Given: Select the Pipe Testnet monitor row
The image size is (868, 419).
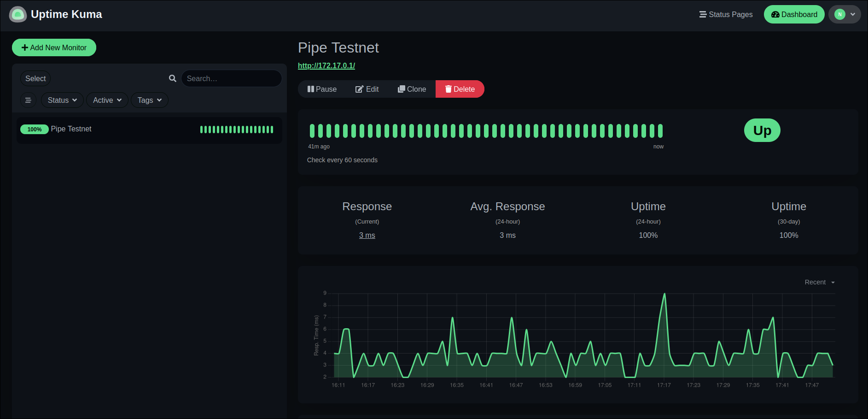Looking at the screenshot, I should pyautogui.click(x=149, y=130).
